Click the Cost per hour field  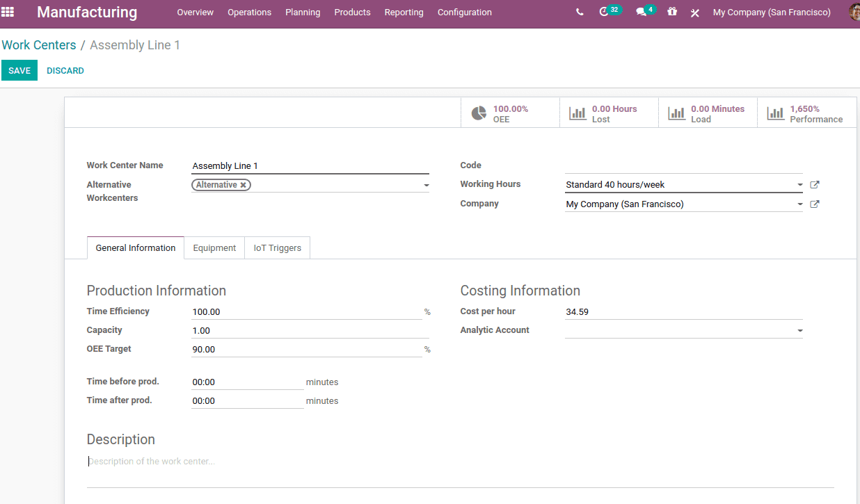coord(684,312)
